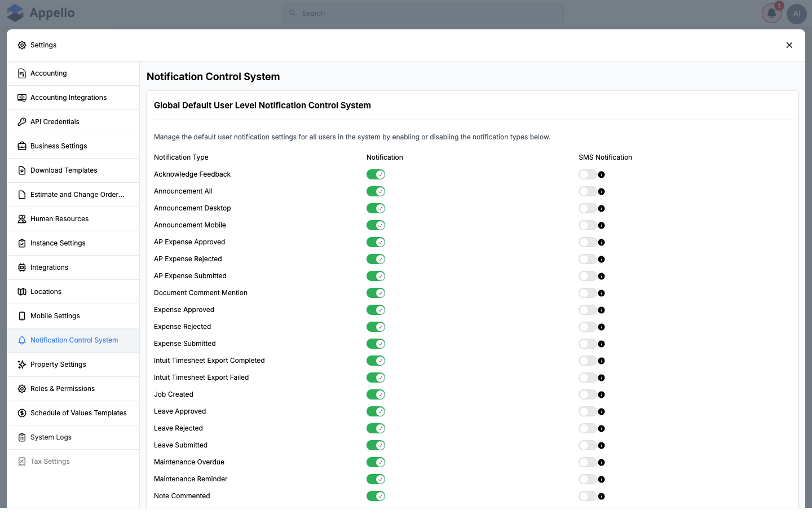Switch off Intuit Timesheet Export Failed notification
Image resolution: width=812 pixels, height=518 pixels.
[x=376, y=377]
